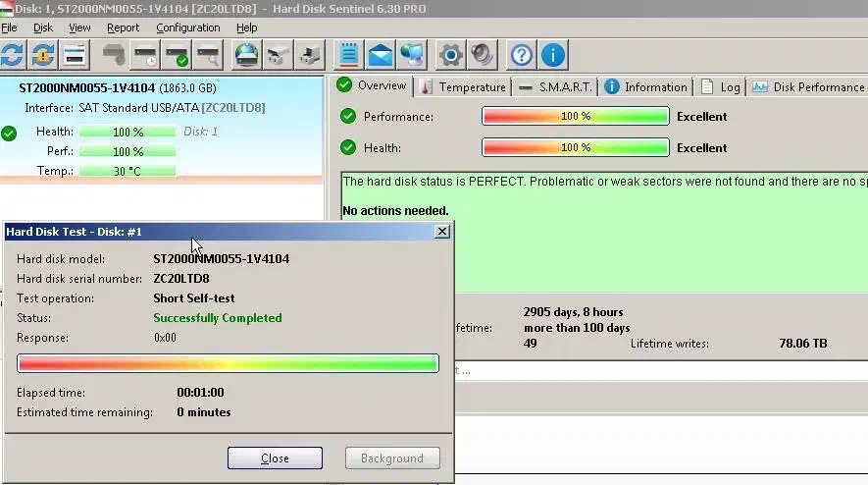Image resolution: width=868 pixels, height=485 pixels.
Task: Click the speaker sound toolbar icon
Action: [483, 54]
